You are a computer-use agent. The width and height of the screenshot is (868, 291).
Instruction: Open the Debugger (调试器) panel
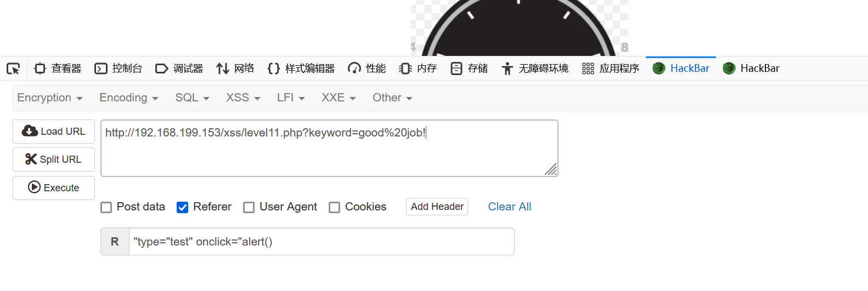(x=179, y=69)
